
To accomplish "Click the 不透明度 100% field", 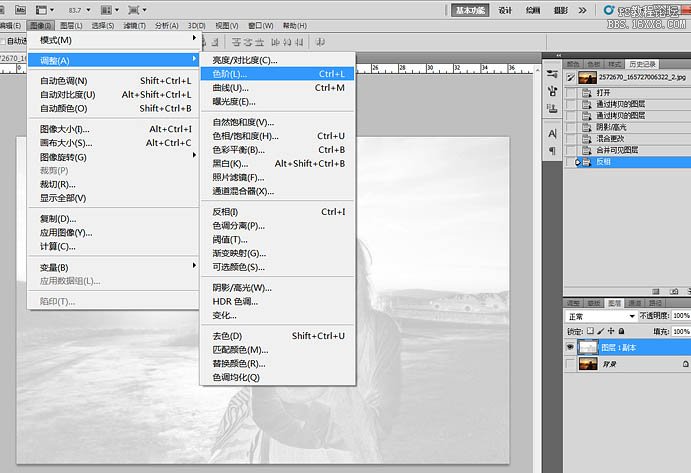I will [x=681, y=316].
